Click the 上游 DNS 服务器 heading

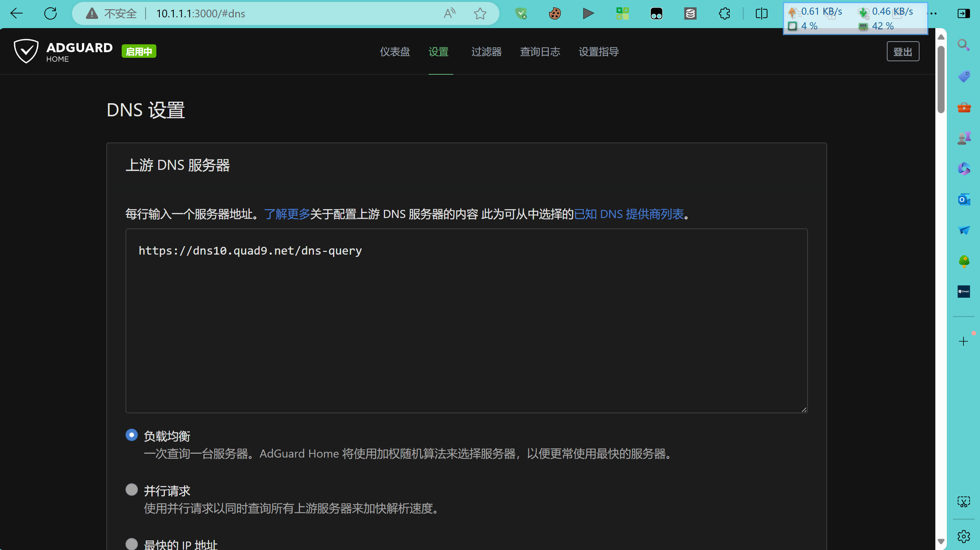coord(178,165)
